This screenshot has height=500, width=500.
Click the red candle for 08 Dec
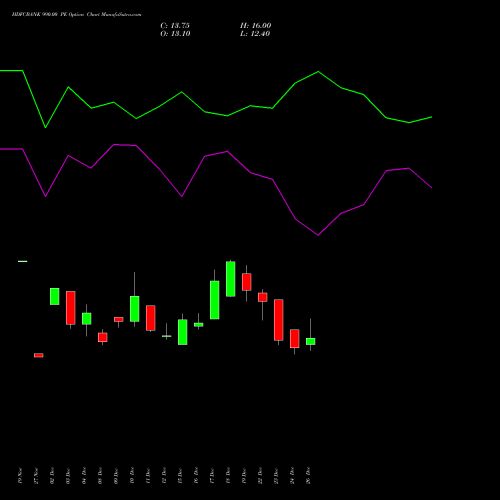[x=103, y=337]
